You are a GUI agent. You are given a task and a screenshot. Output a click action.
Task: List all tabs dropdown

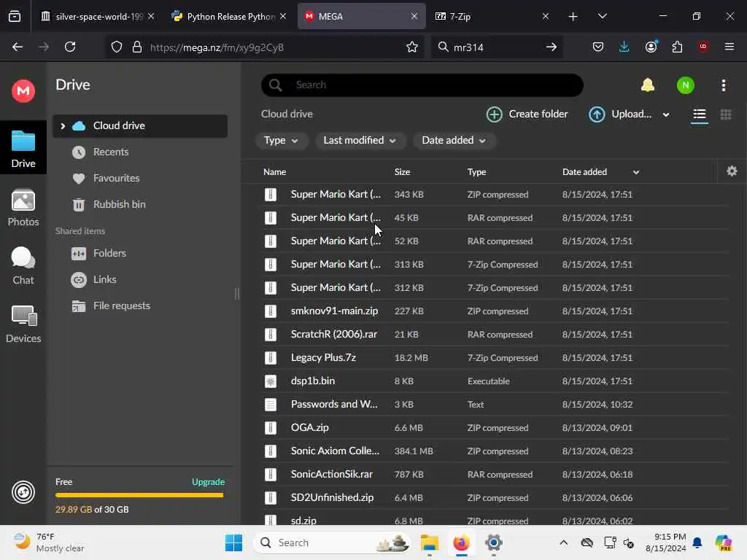point(602,17)
